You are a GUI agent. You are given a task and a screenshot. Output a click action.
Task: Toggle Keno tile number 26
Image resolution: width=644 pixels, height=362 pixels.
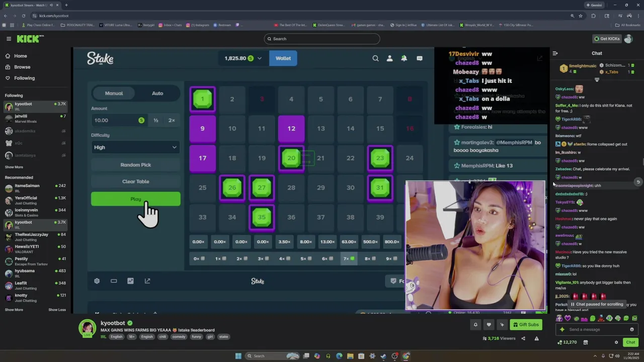[x=232, y=188]
